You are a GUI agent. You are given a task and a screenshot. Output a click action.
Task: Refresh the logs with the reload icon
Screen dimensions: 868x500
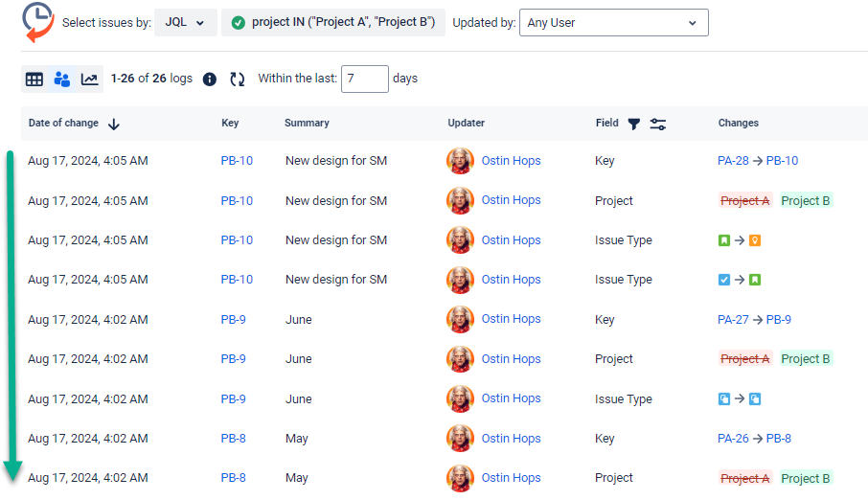click(x=237, y=80)
